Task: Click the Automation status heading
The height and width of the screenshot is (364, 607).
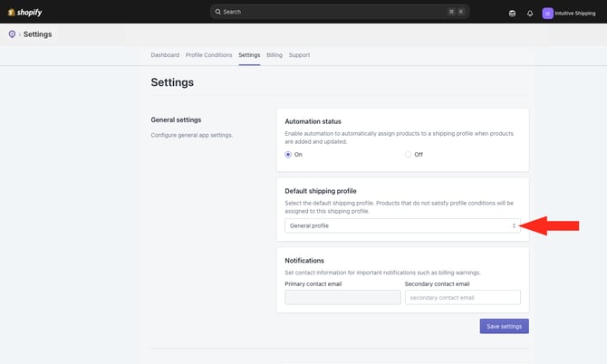Action: 313,121
